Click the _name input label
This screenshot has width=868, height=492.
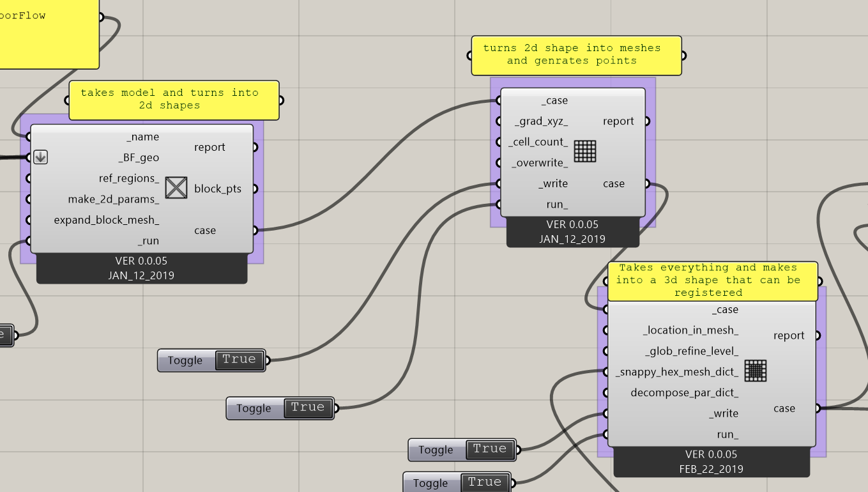click(144, 137)
